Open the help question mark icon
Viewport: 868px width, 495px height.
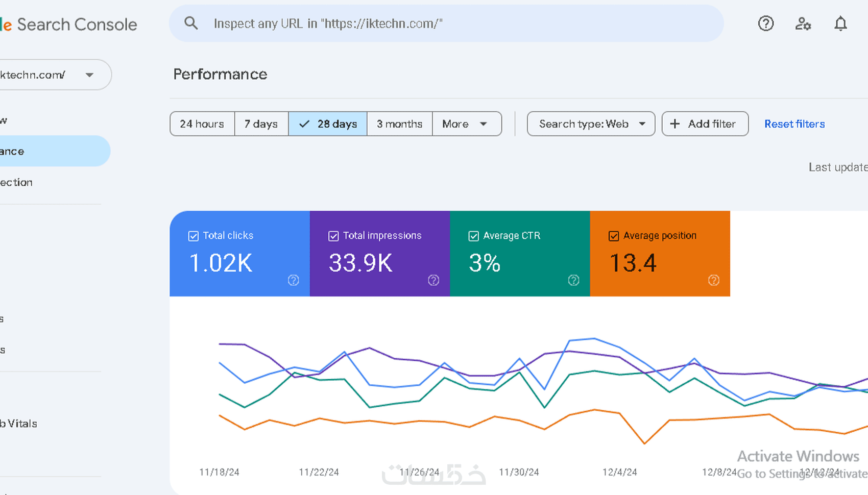tap(765, 23)
